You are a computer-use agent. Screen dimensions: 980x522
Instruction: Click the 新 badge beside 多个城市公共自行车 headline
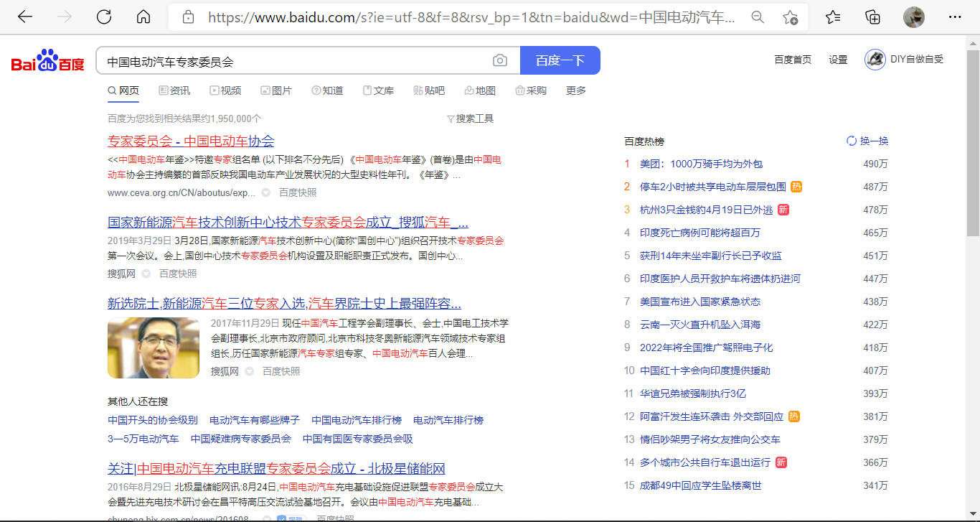click(781, 462)
